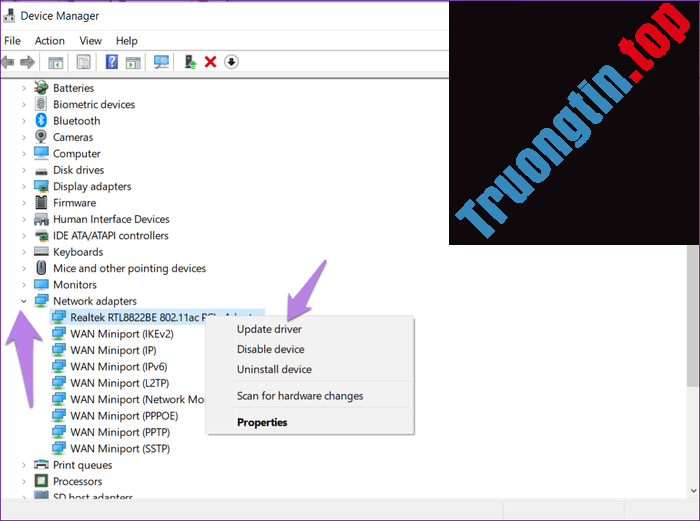The image size is (700, 521).
Task: Click the Update device driver toolbar icon
Action: tap(191, 62)
